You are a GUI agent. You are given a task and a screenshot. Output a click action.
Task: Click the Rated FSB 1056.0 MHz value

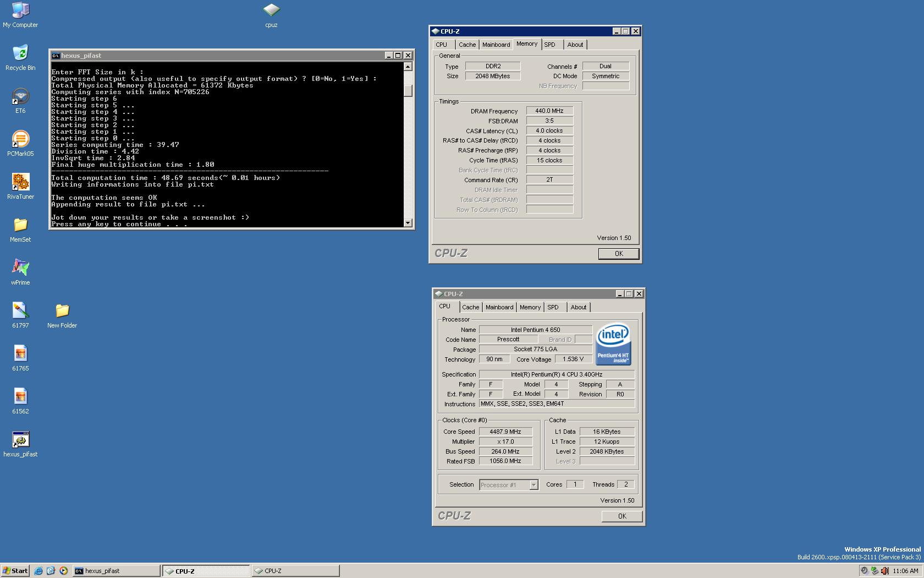(x=505, y=461)
